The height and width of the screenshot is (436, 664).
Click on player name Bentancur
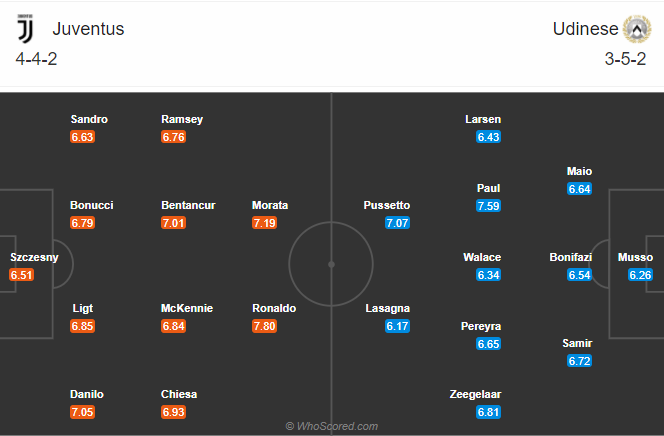coord(186,205)
